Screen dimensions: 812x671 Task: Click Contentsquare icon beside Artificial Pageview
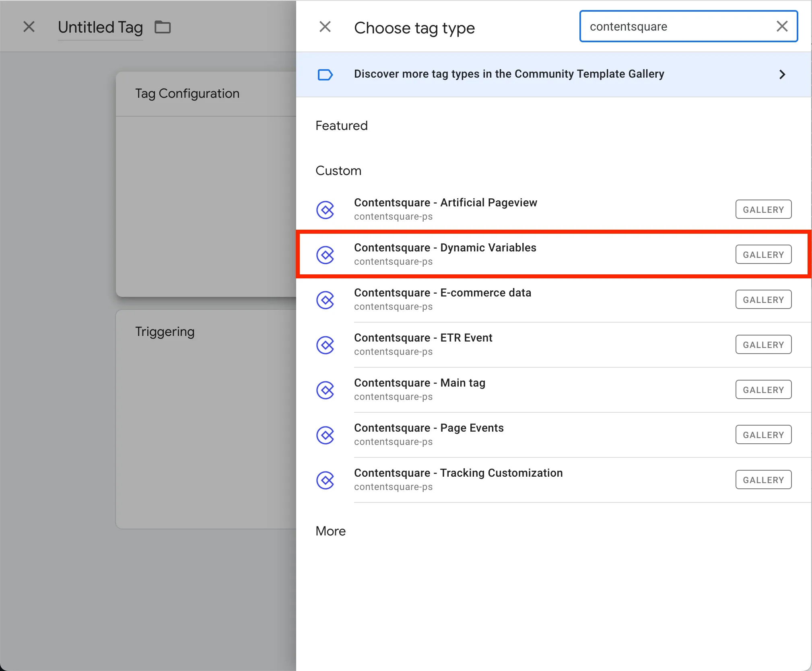325,210
